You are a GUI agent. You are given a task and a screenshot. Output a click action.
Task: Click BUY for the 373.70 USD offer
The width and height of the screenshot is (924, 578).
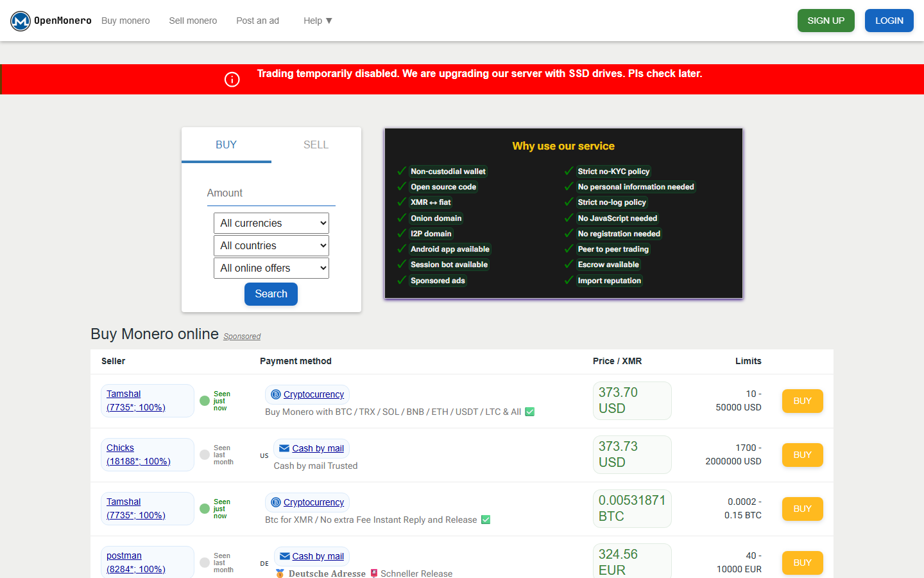tap(803, 401)
